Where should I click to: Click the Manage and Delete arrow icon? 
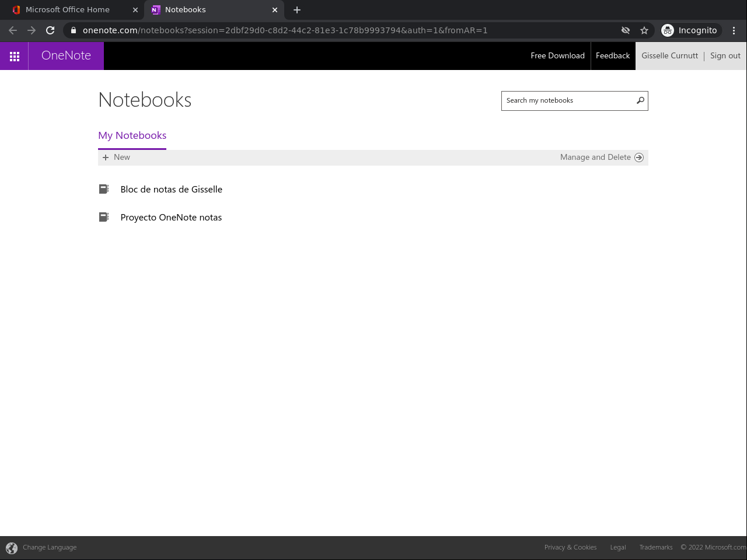click(639, 157)
